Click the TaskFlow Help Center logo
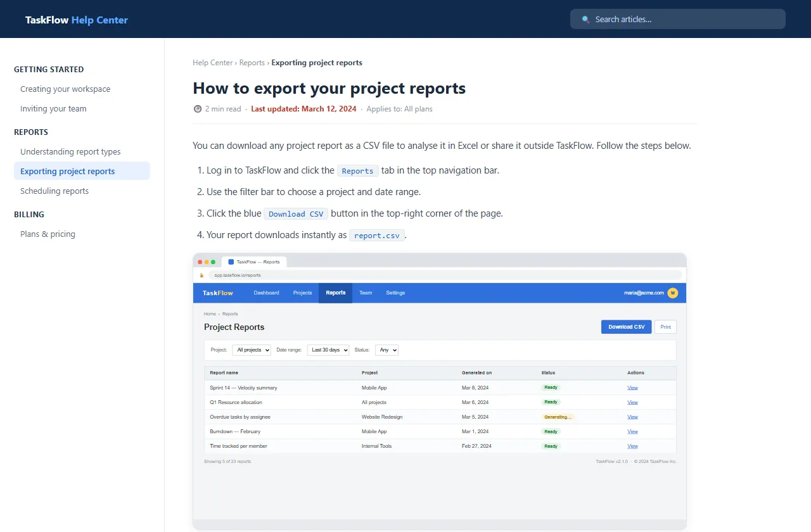This screenshot has width=811, height=532. tap(77, 20)
